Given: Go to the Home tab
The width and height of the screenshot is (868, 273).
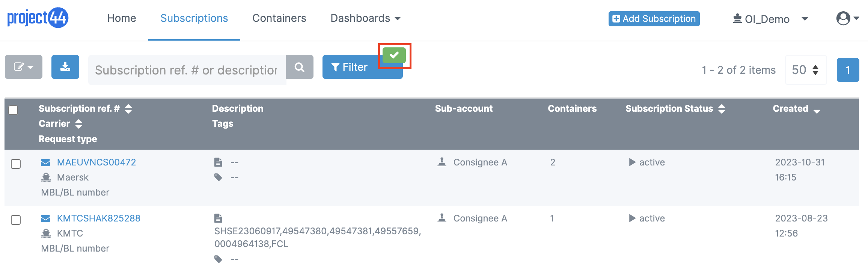Looking at the screenshot, I should click(121, 18).
